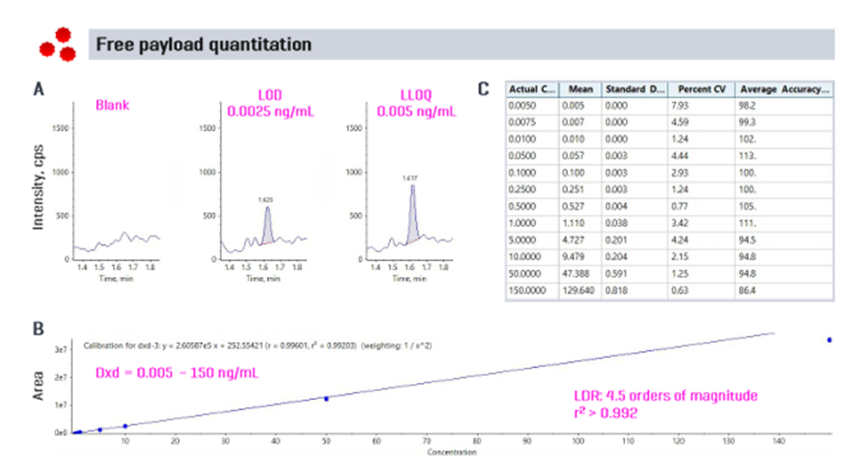Screen dimensions: 868x457
Task: Click the Average Accuracy value 111.
Action: coord(747,224)
